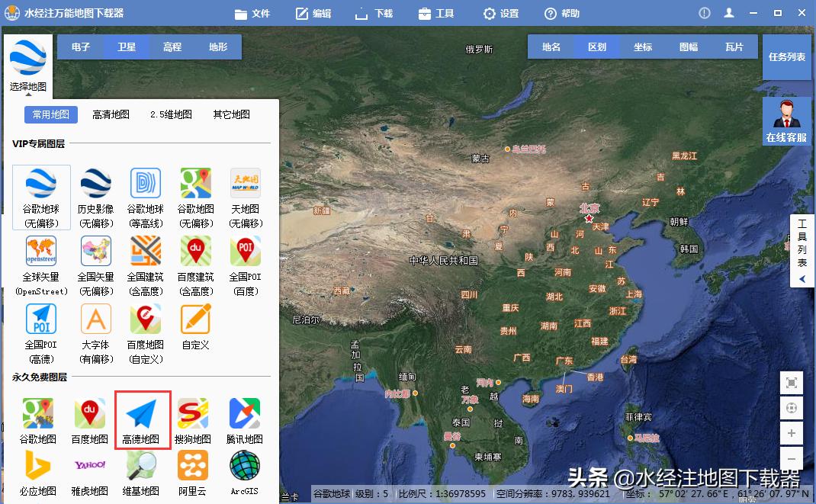The height and width of the screenshot is (504, 816).
Task: Choose the 腾讯地图 free layer
Action: (245, 415)
